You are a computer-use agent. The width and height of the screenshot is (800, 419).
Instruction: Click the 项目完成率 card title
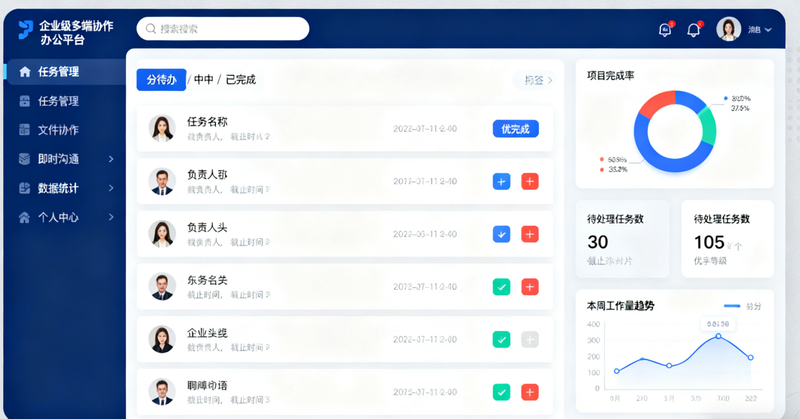[x=610, y=76]
